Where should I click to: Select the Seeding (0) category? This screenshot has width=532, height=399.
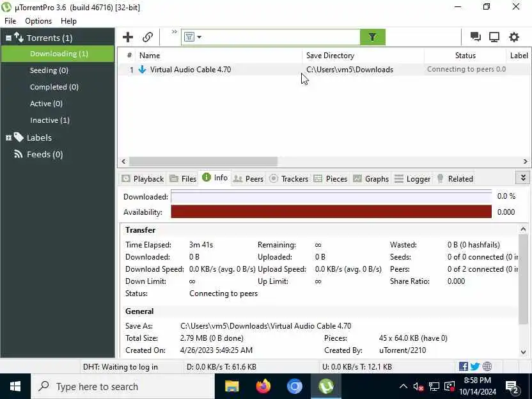pos(49,70)
